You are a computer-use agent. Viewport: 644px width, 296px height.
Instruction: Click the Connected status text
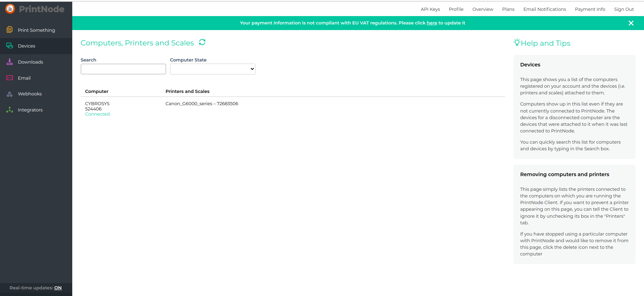point(97,114)
